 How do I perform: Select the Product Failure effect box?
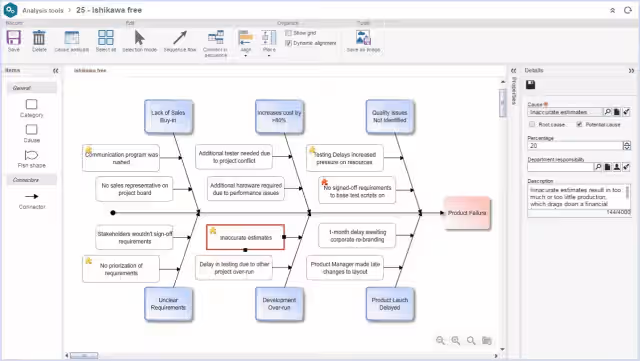467,213
